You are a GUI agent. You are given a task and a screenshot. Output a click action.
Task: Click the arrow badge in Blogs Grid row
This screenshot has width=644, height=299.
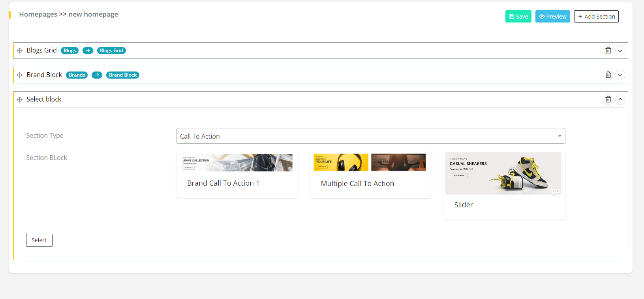[88, 51]
